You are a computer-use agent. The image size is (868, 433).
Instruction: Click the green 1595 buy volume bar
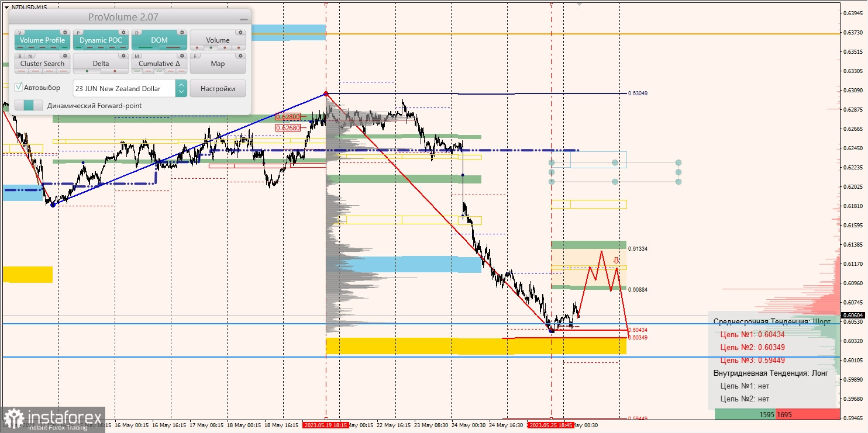[x=746, y=414]
